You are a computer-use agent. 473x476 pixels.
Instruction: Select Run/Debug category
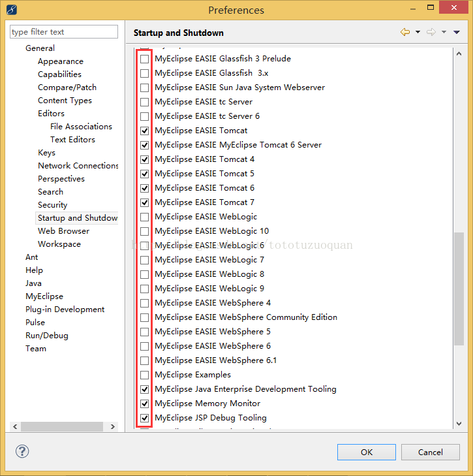[x=47, y=336]
